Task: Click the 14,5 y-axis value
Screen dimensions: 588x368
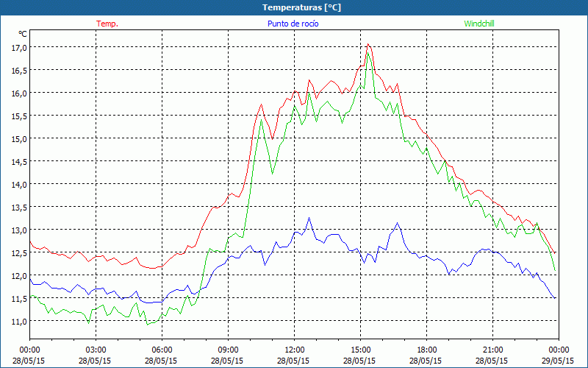Action: 19,161
